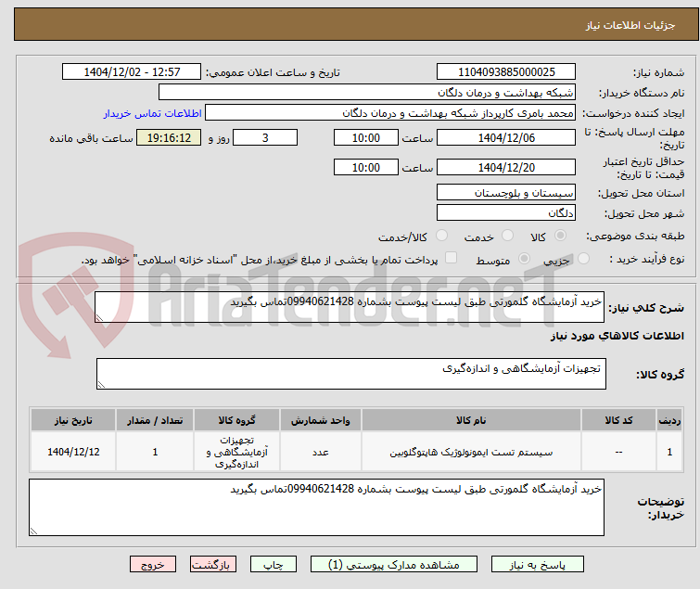Click the price validity date 1404/12/20

click(506, 168)
